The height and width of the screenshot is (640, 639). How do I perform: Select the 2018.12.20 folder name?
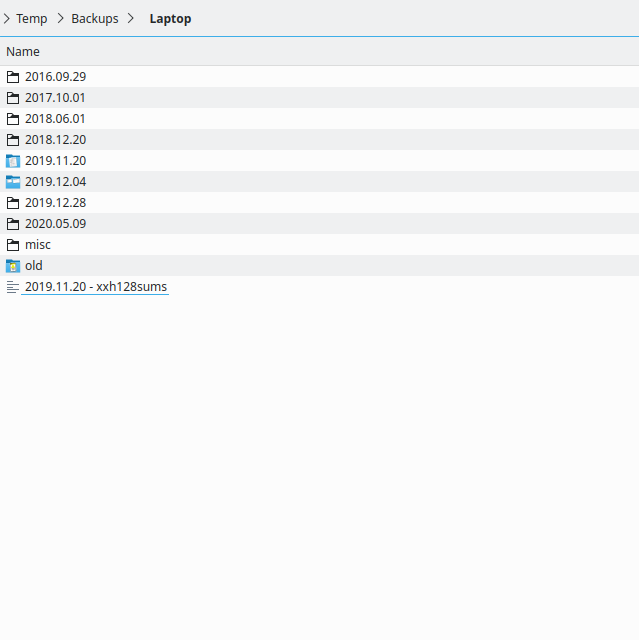[x=55, y=140]
